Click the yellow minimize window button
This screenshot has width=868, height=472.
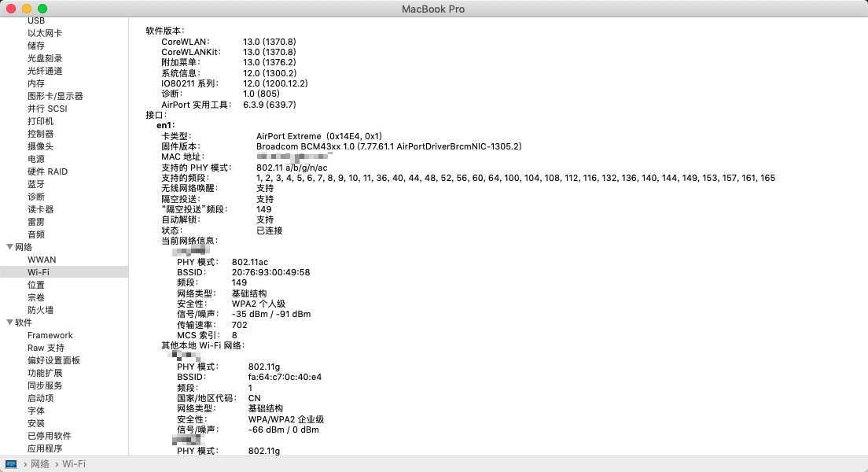click(27, 9)
